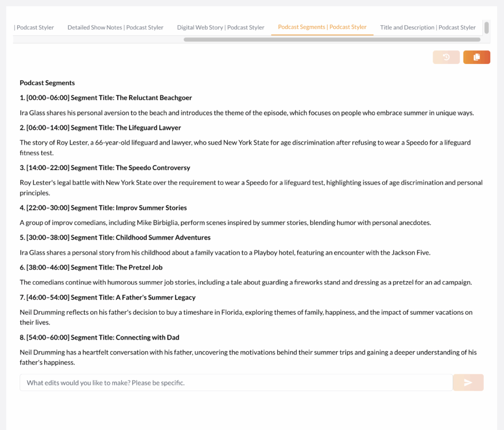Click the horizontal tab bar scrollbar

332,39
